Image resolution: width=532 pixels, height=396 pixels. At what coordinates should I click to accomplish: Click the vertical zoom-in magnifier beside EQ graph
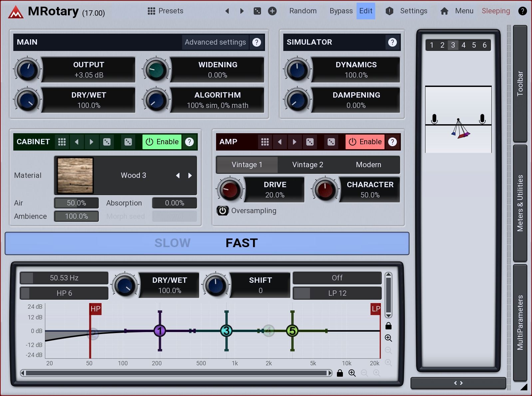[388, 338]
